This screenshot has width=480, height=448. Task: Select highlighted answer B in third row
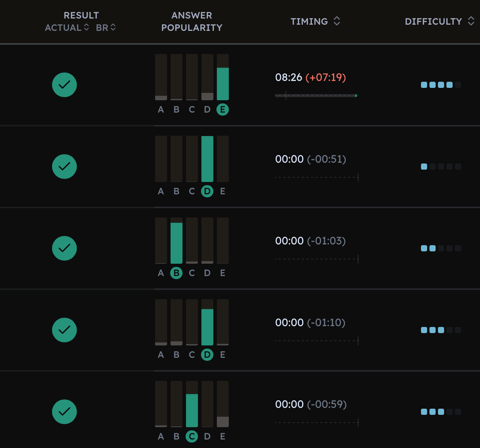click(x=176, y=273)
